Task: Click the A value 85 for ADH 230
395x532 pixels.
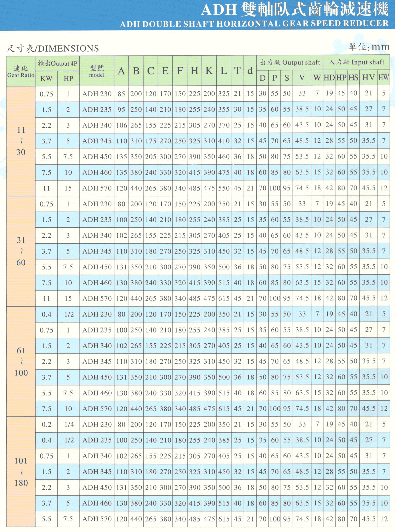Action: tap(121, 94)
